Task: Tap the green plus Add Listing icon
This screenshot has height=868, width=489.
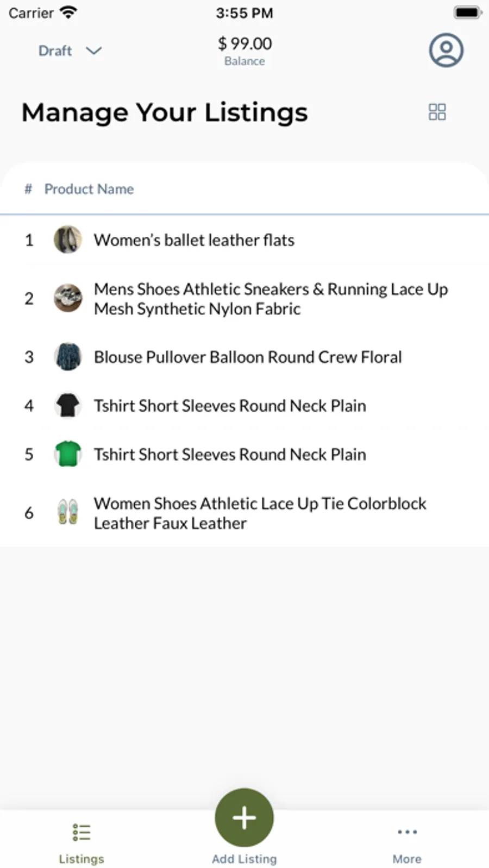Action: [x=244, y=817]
